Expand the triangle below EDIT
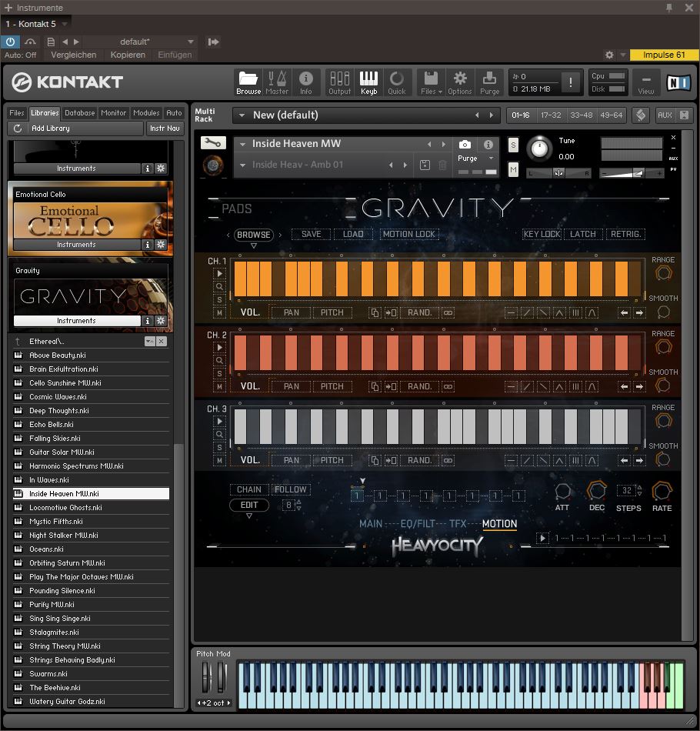The image size is (700, 731). click(249, 516)
